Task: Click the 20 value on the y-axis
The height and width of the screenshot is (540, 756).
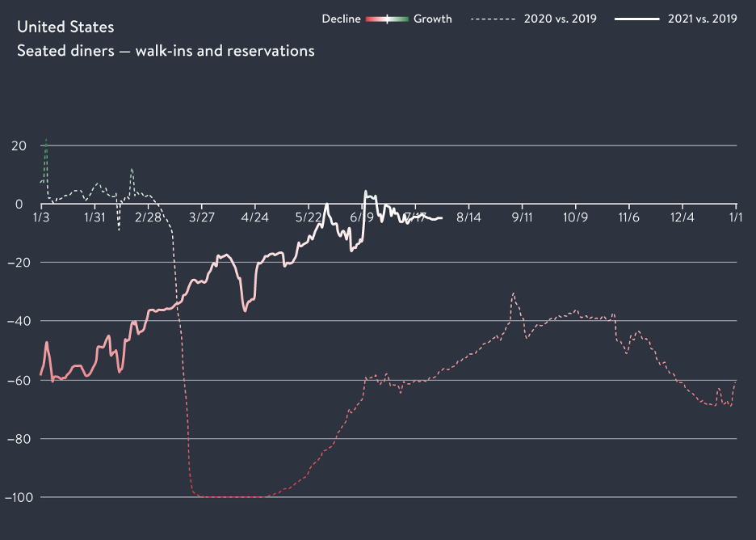Action: (19, 146)
